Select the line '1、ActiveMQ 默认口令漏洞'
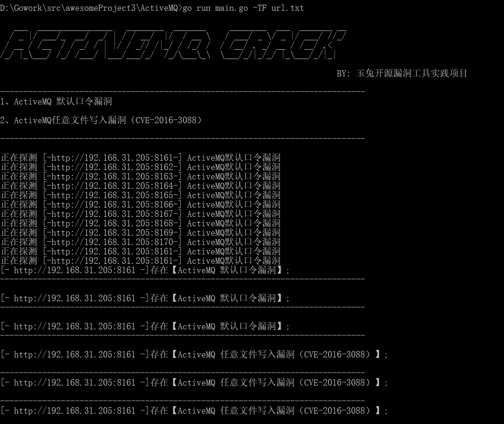The height and width of the screenshot is (424, 504). (56, 102)
